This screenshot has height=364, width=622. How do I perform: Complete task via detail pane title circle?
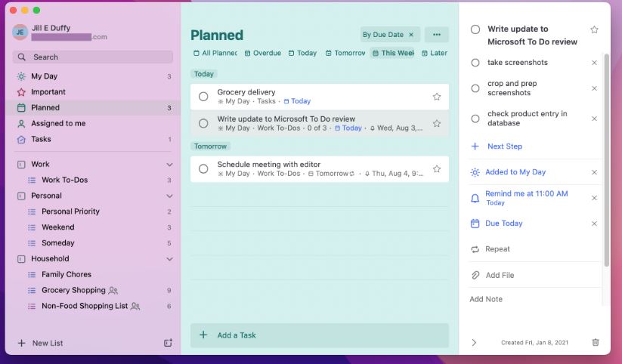click(x=475, y=29)
